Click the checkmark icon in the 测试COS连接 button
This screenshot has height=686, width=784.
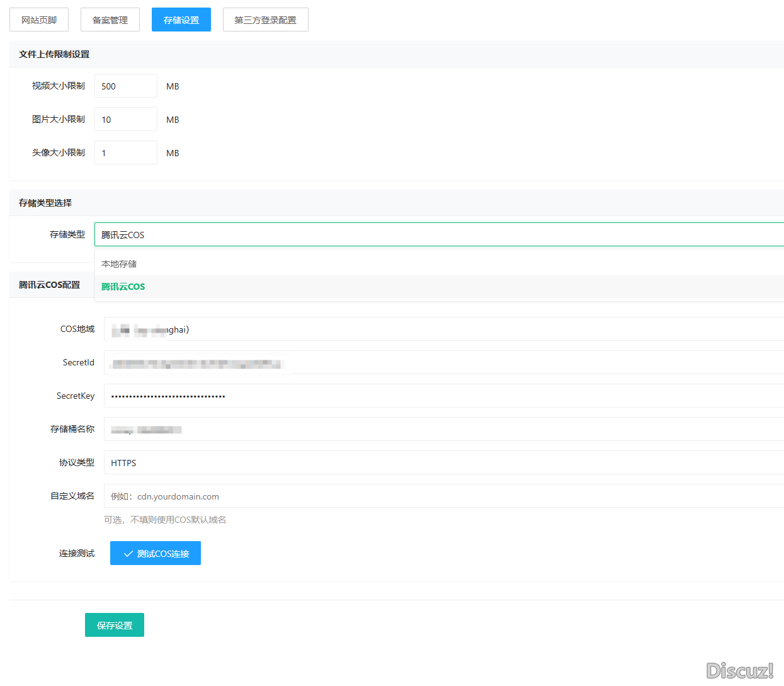(128, 554)
